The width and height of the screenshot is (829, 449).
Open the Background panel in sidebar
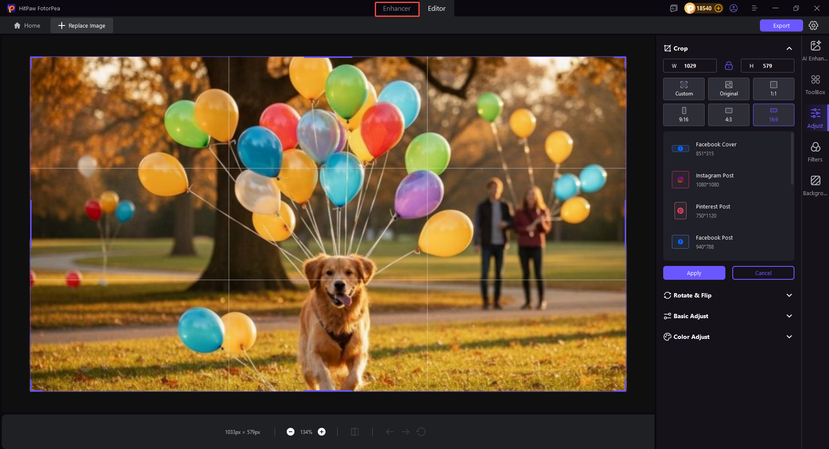tap(815, 185)
